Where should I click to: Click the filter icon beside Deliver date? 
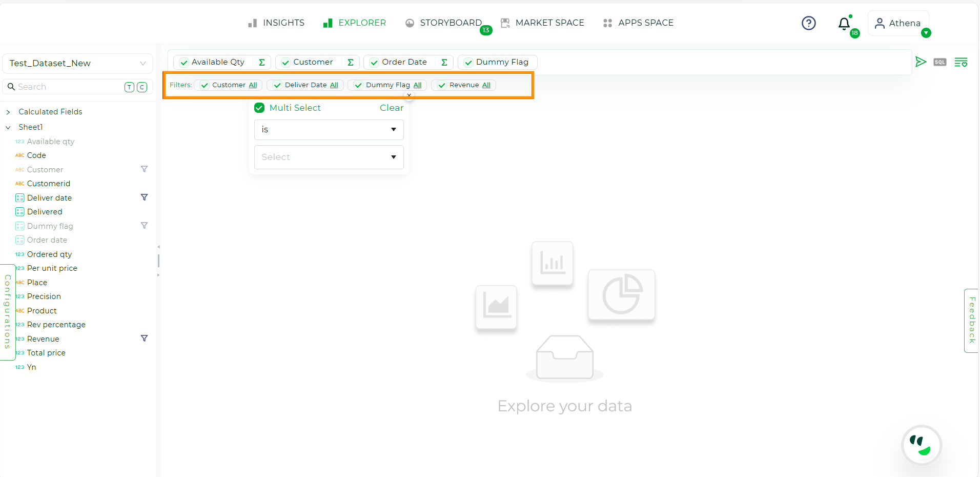point(144,197)
